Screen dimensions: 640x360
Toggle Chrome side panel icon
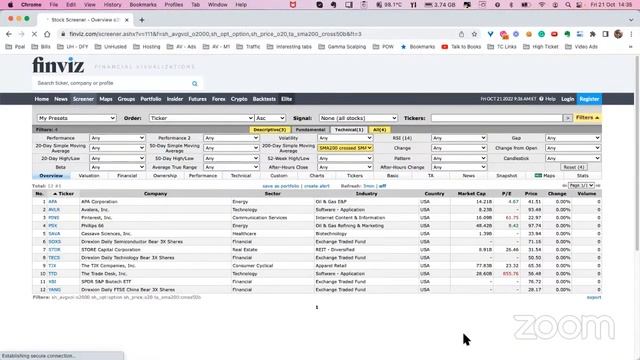click(606, 34)
